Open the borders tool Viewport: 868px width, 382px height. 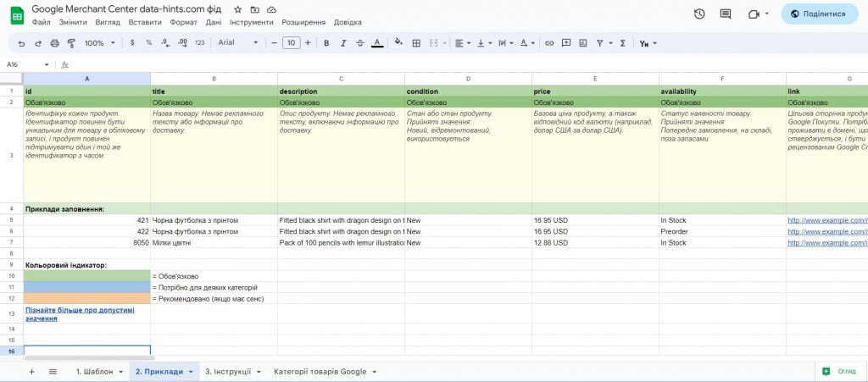tap(417, 42)
